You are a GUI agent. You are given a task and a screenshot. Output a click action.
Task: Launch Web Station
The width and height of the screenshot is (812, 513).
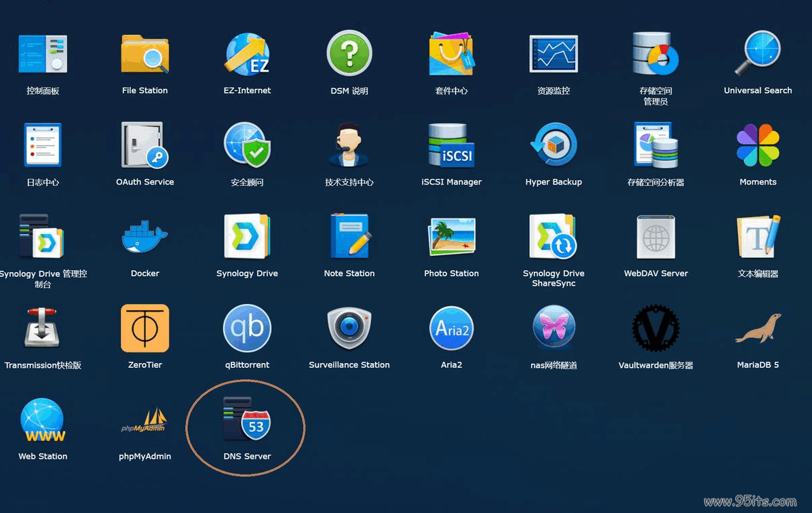43,420
